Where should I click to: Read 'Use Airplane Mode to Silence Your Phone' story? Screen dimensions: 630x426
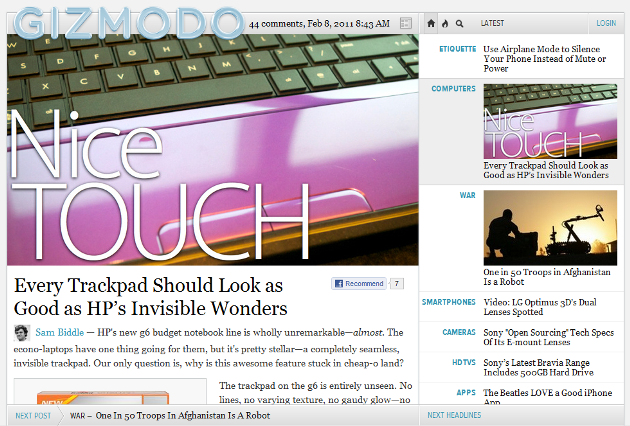544,59
